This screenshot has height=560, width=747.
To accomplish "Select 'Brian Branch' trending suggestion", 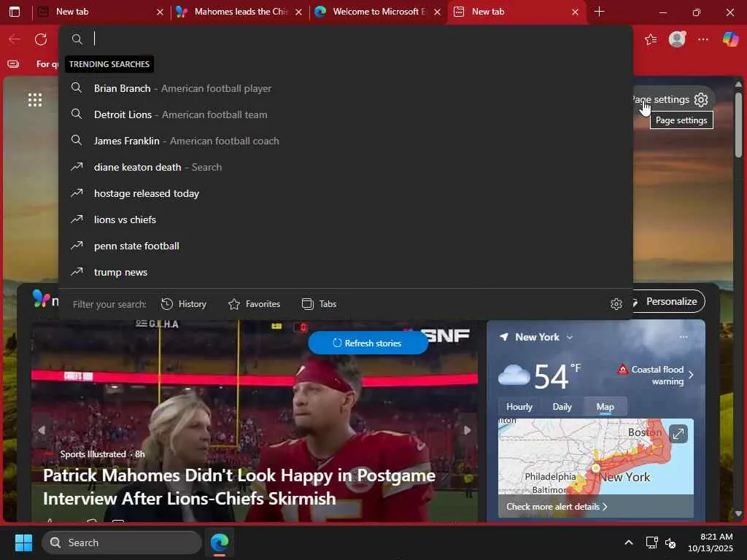I will click(x=346, y=88).
